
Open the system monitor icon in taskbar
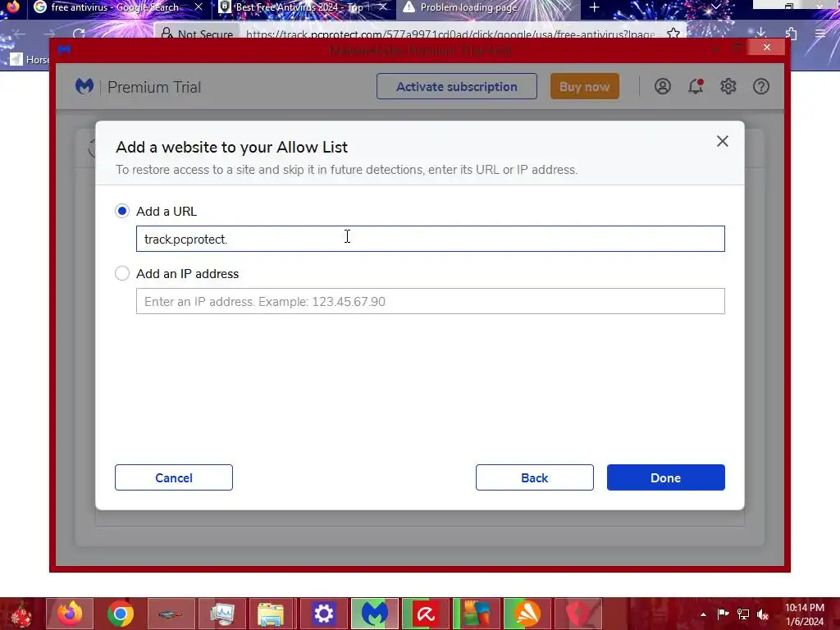coord(221,614)
